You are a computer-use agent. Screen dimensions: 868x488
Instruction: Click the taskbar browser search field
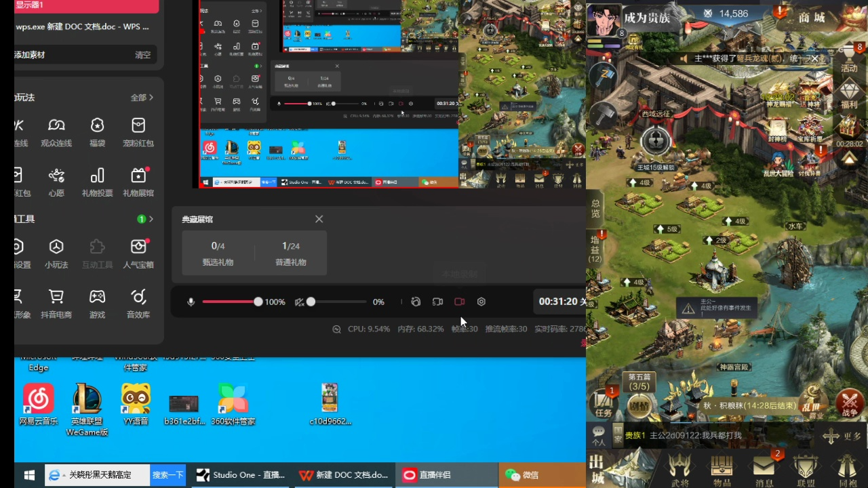[97, 475]
